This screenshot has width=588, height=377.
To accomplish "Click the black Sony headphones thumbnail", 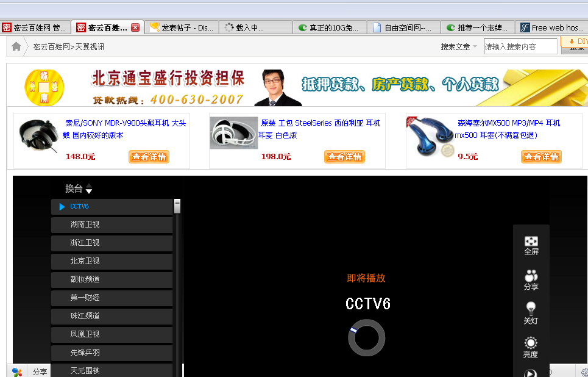I will click(x=38, y=136).
